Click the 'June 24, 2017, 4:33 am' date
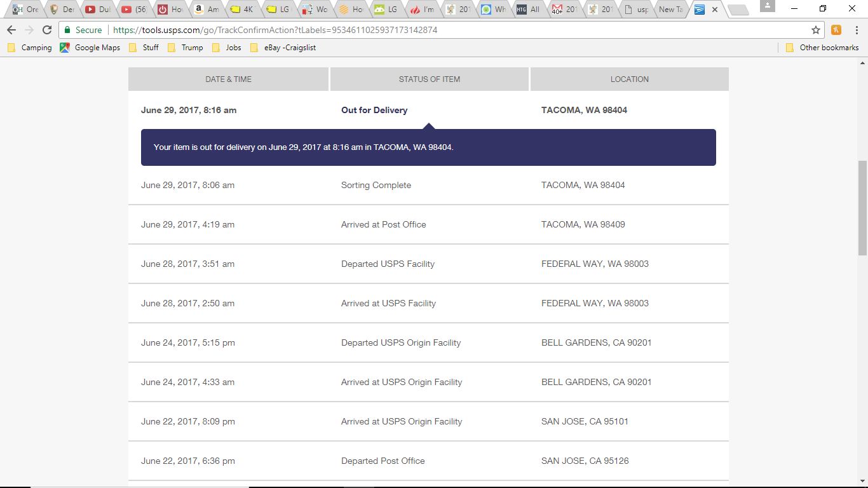This screenshot has width=868, height=488. click(x=187, y=382)
